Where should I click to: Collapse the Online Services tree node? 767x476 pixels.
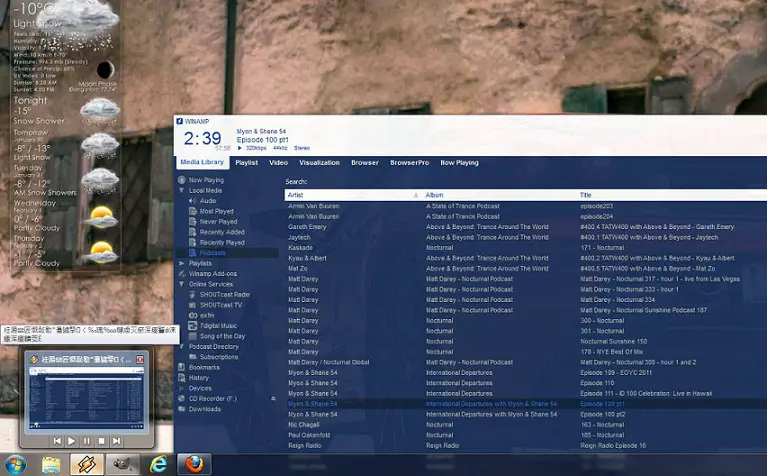pos(181,284)
